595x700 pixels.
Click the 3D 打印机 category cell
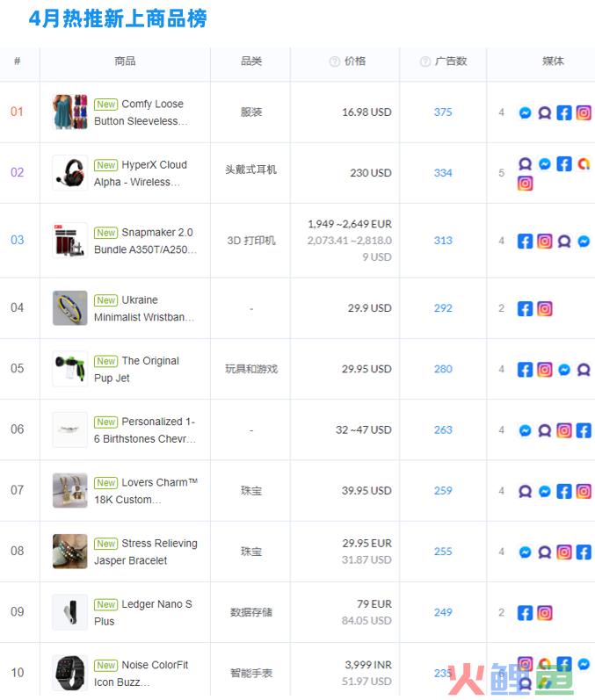coord(251,241)
